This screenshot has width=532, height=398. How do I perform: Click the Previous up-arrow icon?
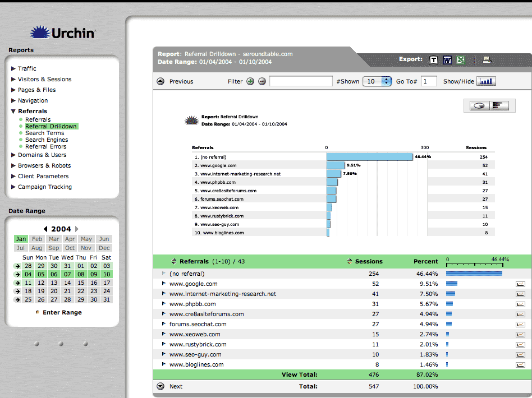click(x=160, y=81)
